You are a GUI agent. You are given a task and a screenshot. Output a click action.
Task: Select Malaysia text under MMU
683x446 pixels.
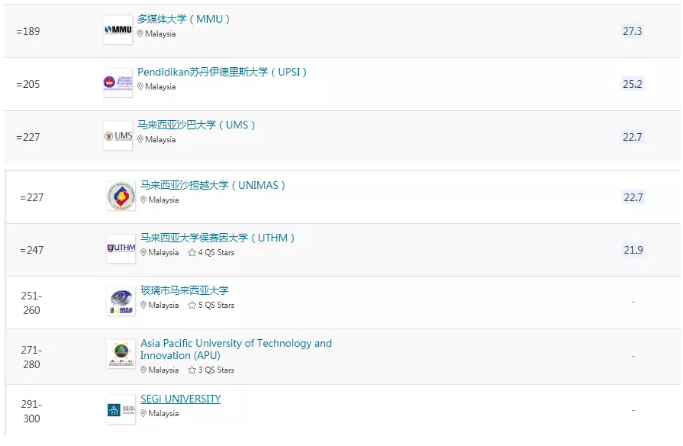160,34
